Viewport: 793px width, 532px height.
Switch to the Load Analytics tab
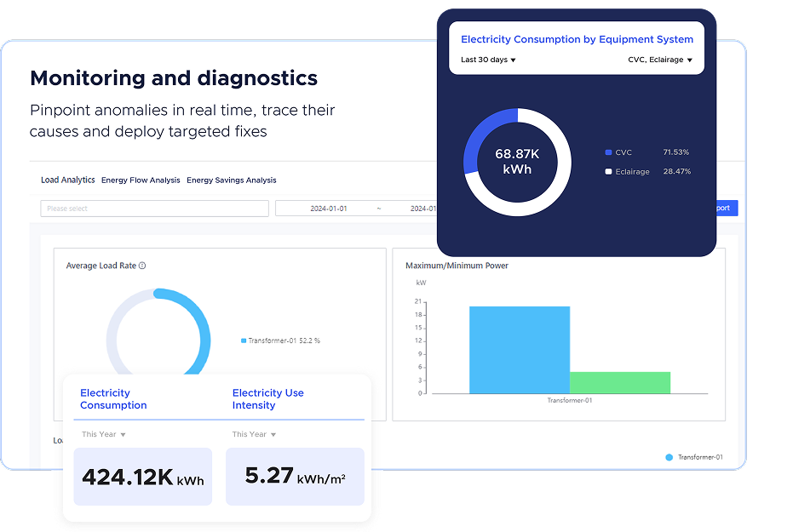coord(68,180)
